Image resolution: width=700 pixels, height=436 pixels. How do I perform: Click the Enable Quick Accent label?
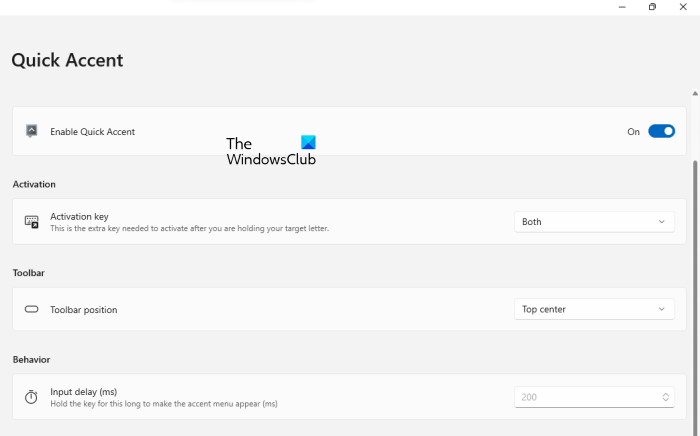[92, 132]
